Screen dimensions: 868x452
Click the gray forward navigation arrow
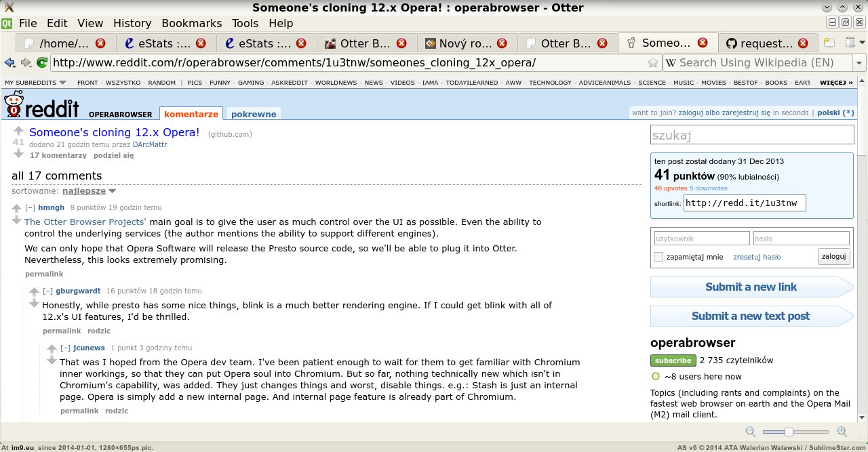click(x=26, y=63)
